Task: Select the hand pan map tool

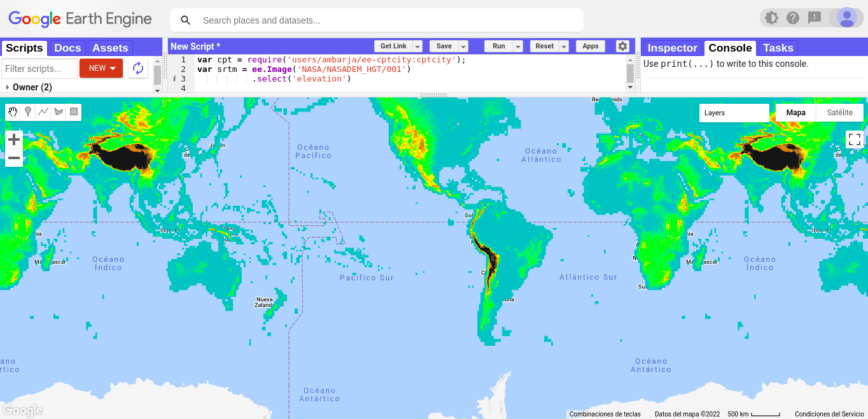Action: click(13, 112)
